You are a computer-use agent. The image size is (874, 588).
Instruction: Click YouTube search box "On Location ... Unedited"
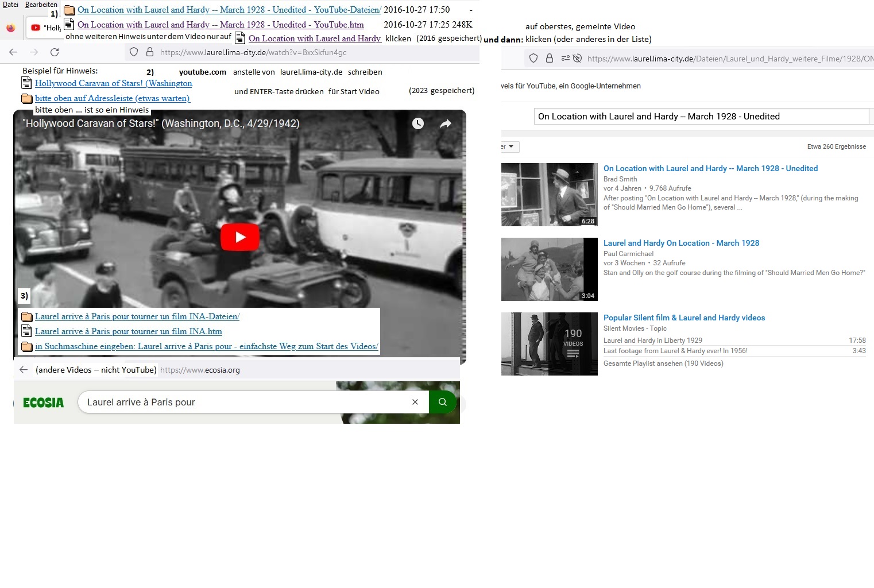[701, 116]
